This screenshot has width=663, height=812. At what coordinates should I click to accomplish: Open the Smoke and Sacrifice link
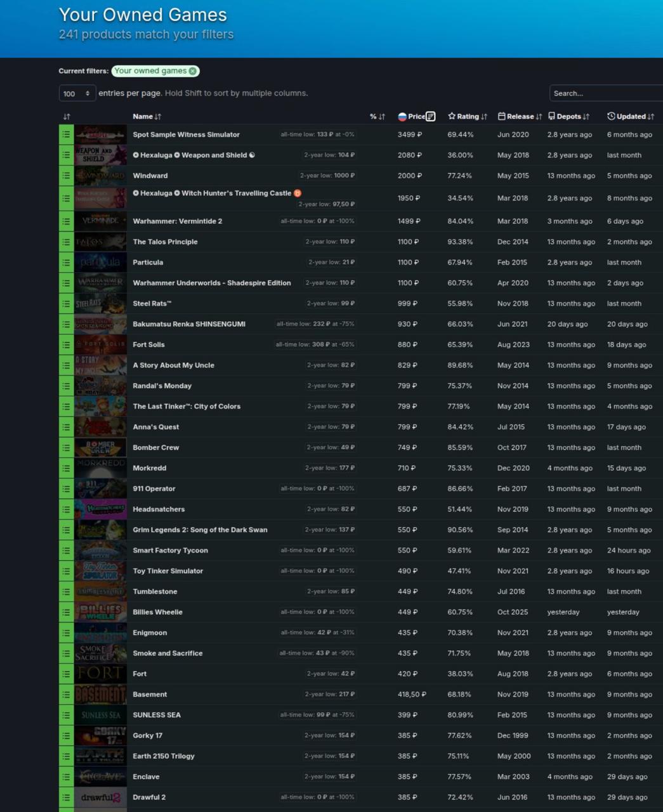point(167,653)
